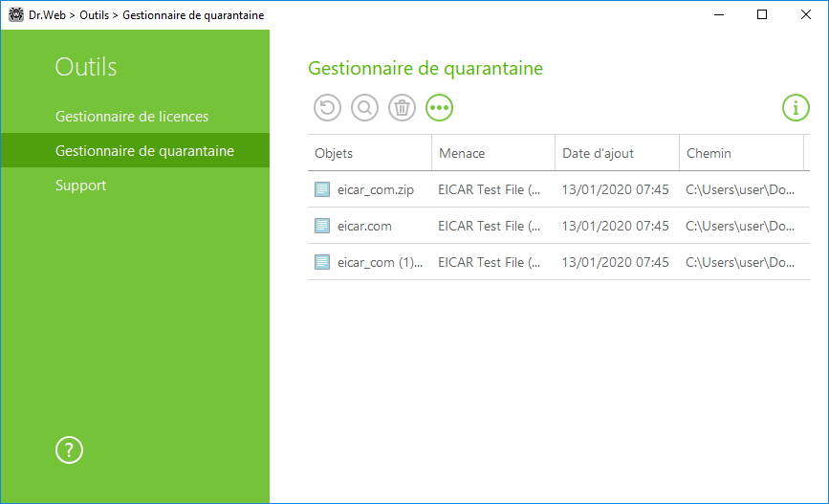This screenshot has width=829, height=504.
Task: Click Dr.Web in title breadcrumb
Action: click(47, 15)
